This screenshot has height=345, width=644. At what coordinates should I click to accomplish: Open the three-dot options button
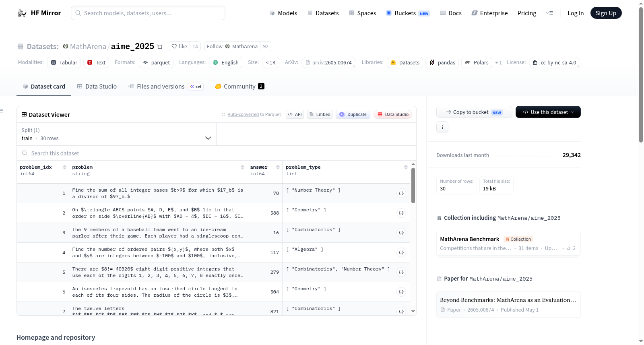coord(442,127)
